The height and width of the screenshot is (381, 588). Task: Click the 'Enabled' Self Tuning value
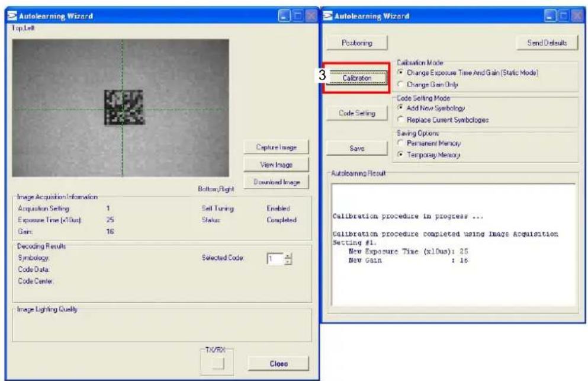278,209
